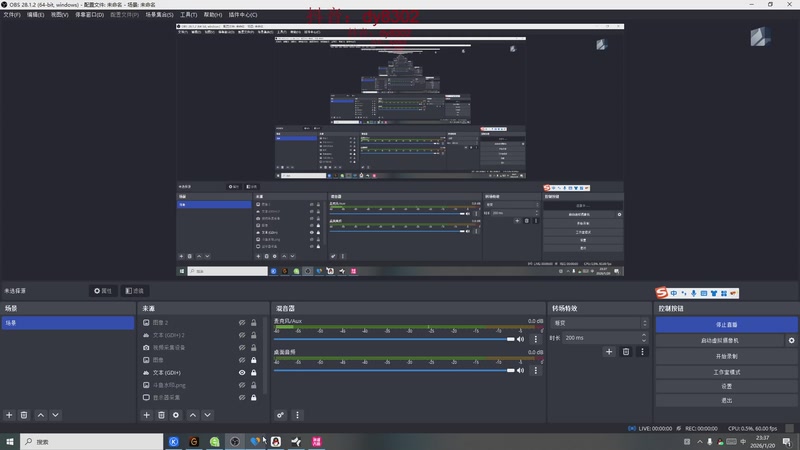Viewport: 800px width, 450px height.
Task: Open the 场景集合(S) menu
Action: pos(159,15)
